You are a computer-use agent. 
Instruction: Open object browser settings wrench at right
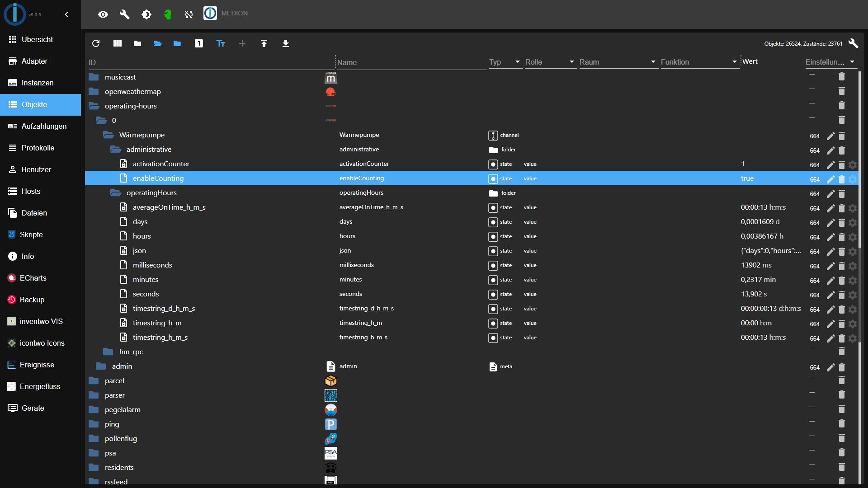pos(853,43)
